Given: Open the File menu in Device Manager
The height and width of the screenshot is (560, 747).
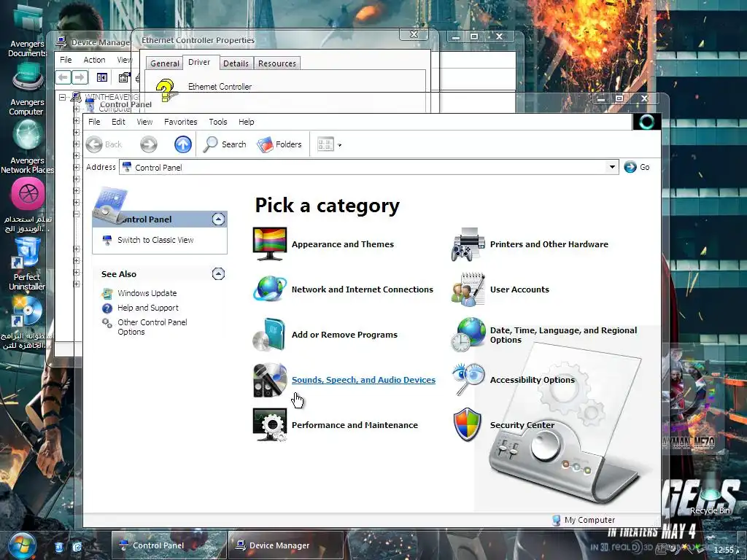Looking at the screenshot, I should pos(66,60).
